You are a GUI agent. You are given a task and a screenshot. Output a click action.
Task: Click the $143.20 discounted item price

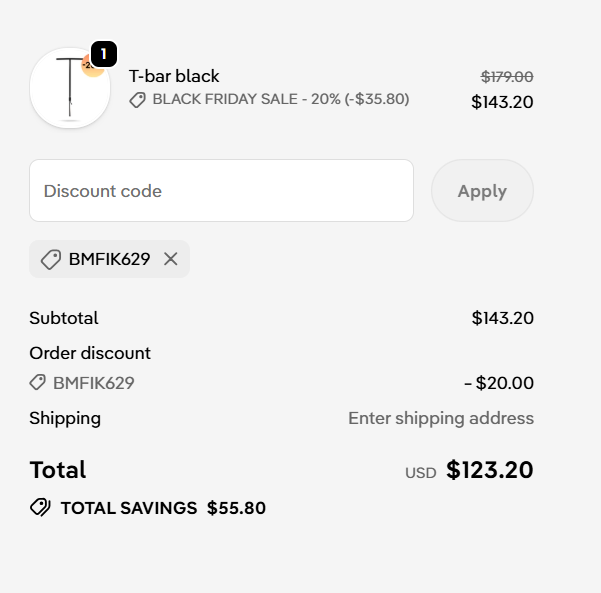coord(502,102)
